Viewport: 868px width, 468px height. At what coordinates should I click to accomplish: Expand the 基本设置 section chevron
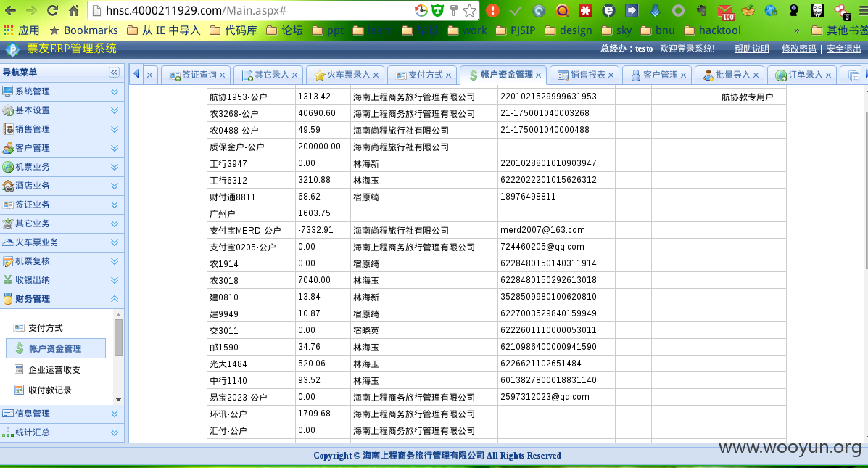click(x=114, y=110)
